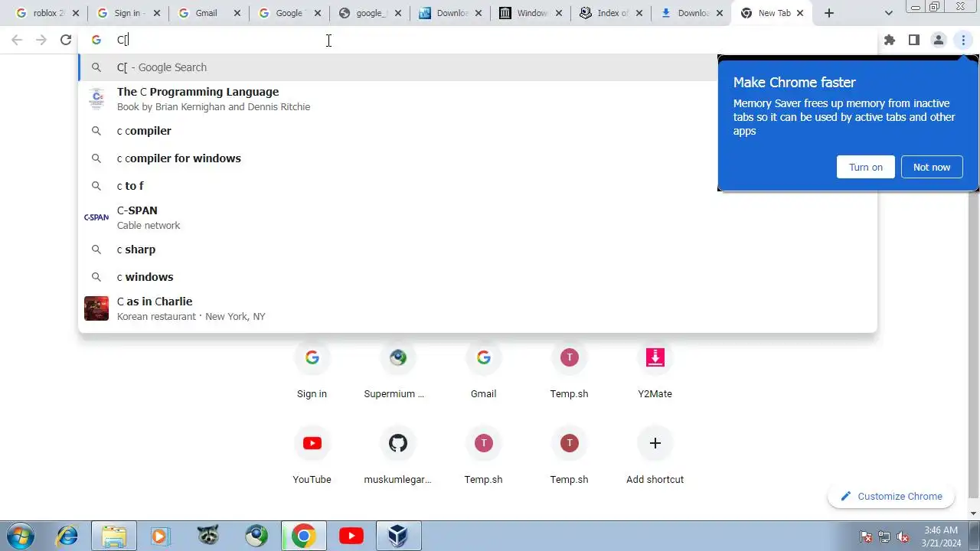Screen dimensions: 980x551
Task: Open the Temp.sh shortcut beside Add shortcut
Action: pyautogui.click(x=569, y=457)
